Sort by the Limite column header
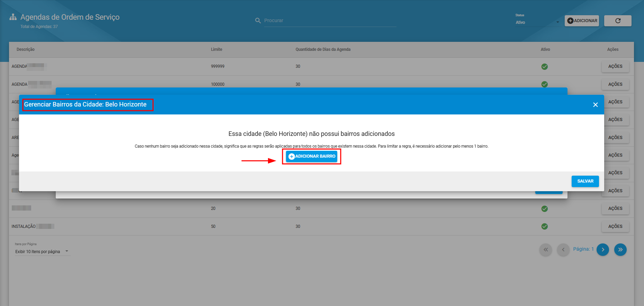 (217, 49)
